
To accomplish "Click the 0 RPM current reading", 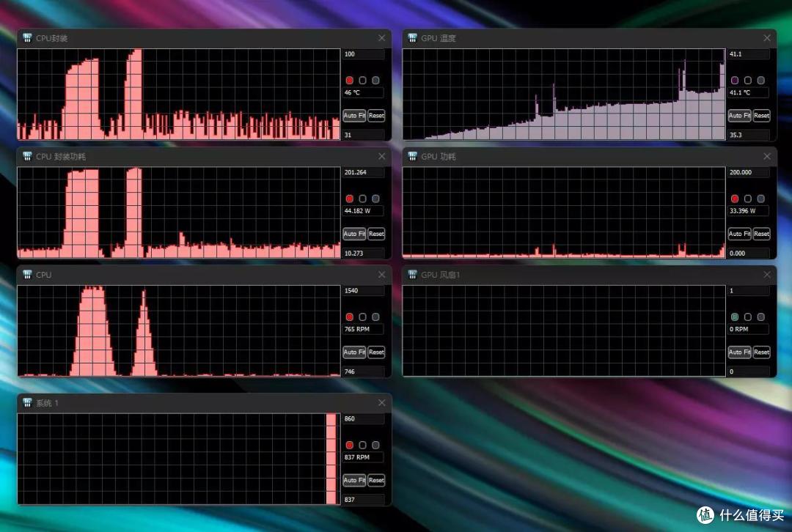I will click(x=749, y=329).
